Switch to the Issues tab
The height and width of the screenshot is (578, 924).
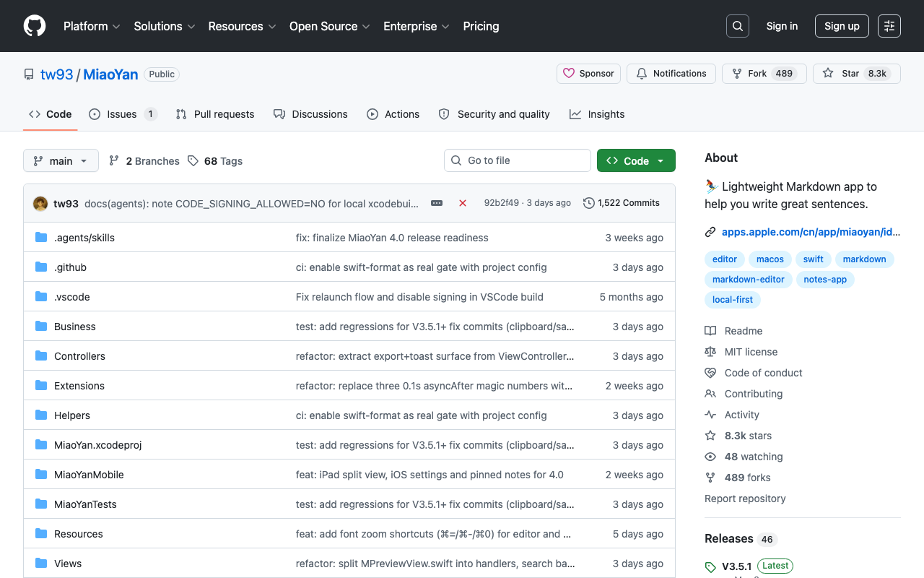(123, 114)
